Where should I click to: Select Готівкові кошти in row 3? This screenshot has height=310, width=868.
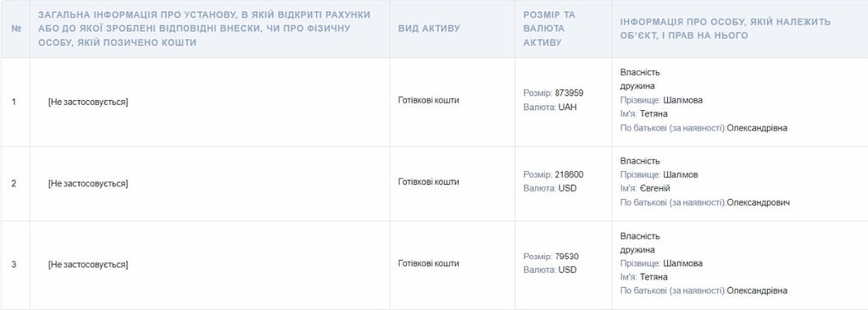point(428,263)
